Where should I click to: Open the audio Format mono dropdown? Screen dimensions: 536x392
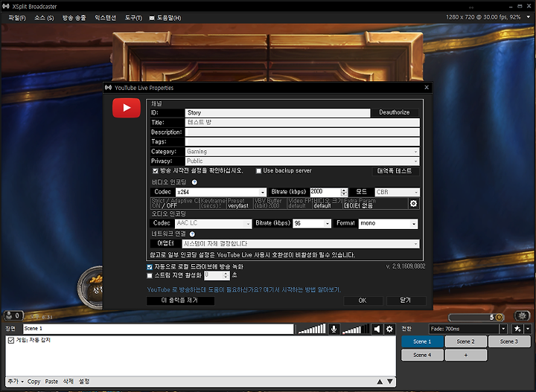point(388,224)
